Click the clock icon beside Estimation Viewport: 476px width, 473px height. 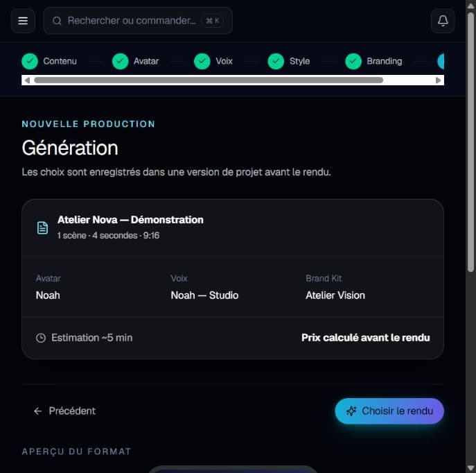pos(41,338)
